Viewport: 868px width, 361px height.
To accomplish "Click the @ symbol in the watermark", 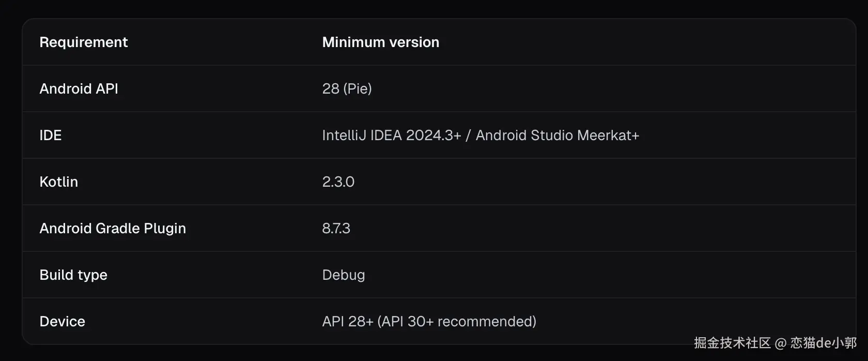I will tap(780, 343).
